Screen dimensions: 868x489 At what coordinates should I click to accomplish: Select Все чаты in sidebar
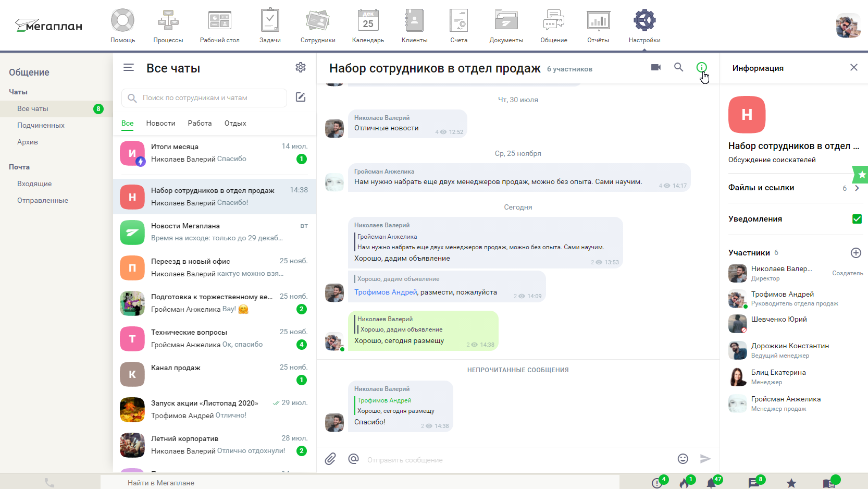[56, 108]
